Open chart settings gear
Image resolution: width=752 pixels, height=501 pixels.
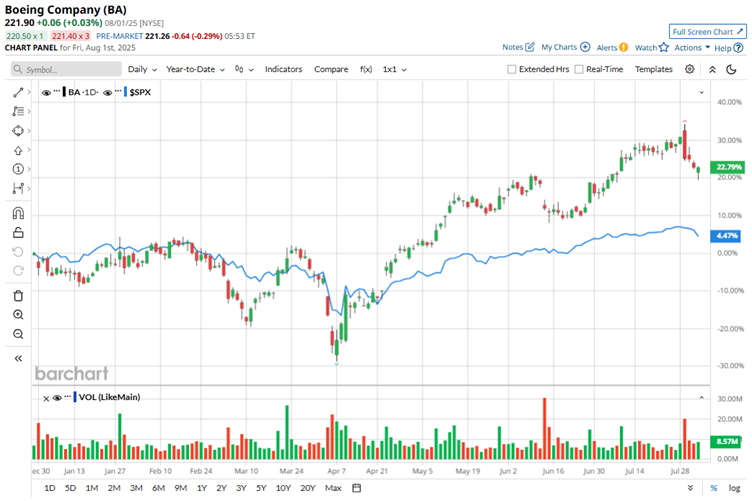pos(690,69)
